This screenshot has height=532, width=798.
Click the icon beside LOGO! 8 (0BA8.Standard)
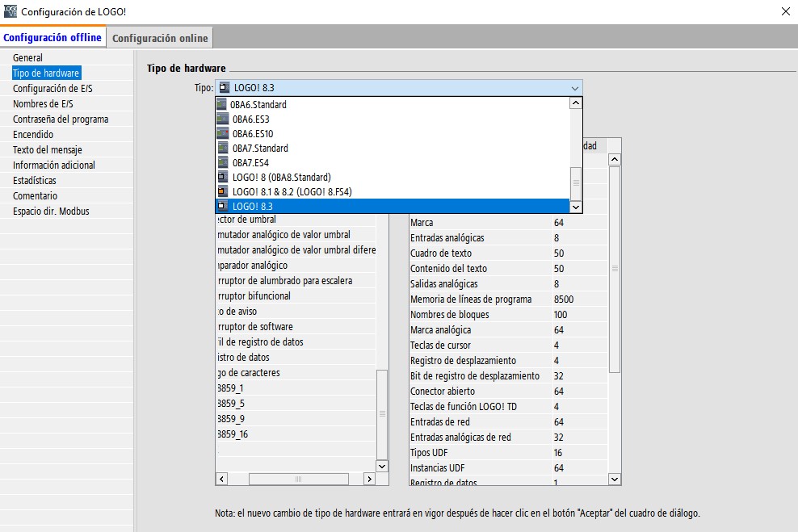(222, 177)
